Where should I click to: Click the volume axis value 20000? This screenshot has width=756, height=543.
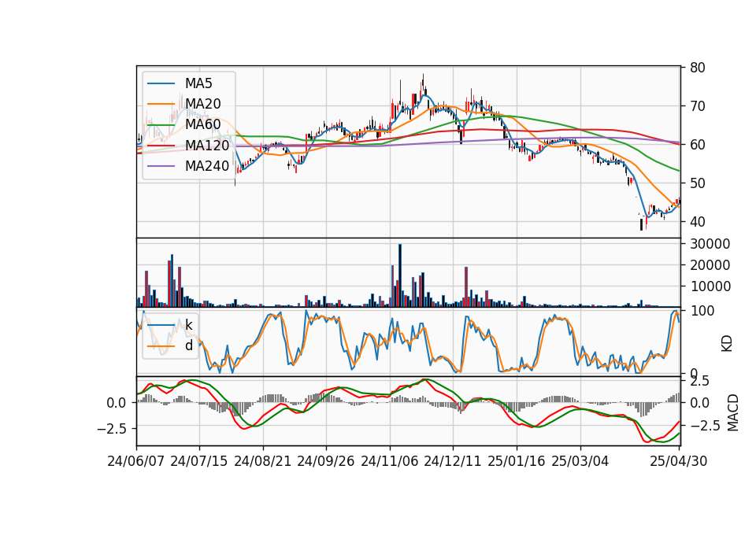click(x=710, y=265)
